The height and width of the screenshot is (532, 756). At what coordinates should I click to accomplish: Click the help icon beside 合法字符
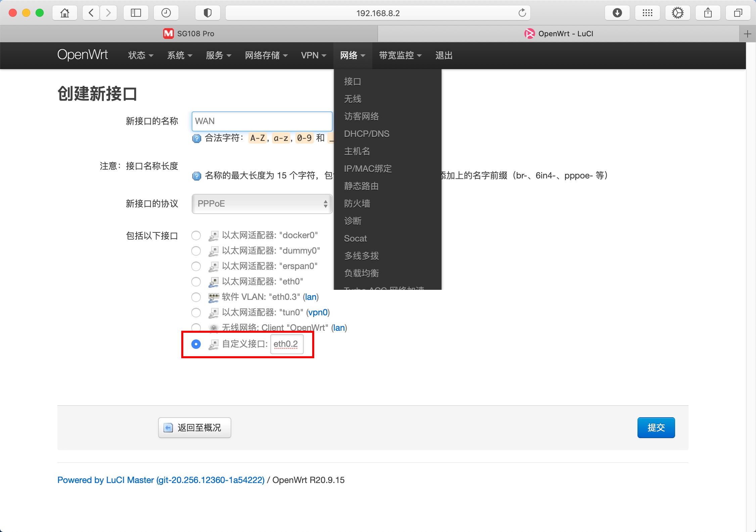click(197, 138)
